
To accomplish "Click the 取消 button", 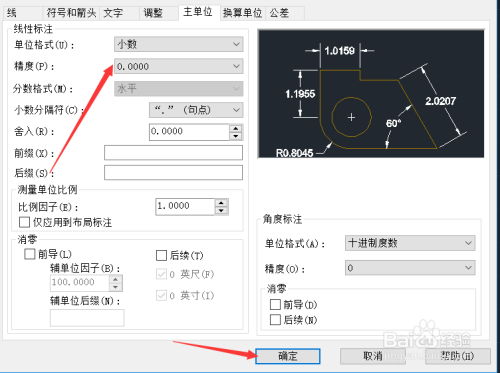I will [x=373, y=356].
